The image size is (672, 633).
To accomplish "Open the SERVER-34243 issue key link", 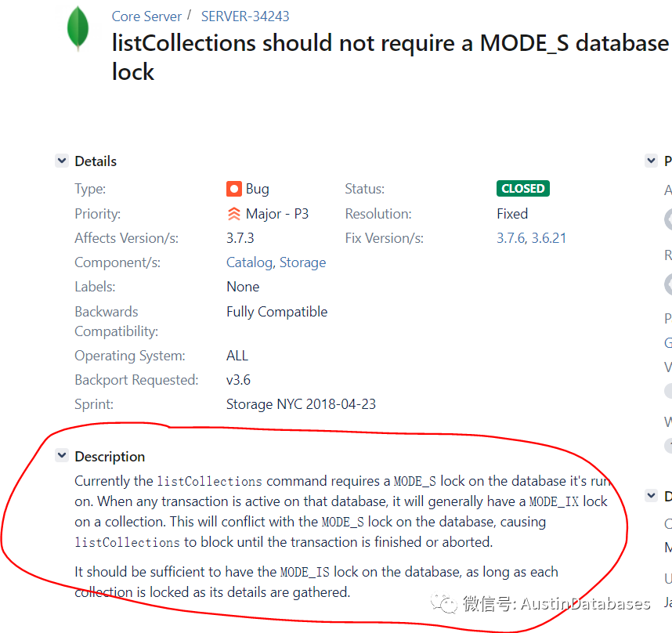I will click(244, 16).
